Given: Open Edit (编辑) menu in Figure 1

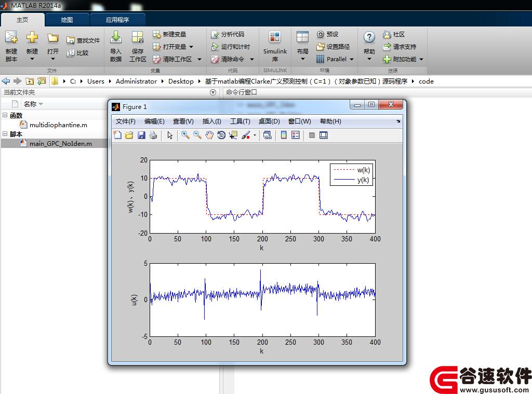Looking at the screenshot, I should coord(154,121).
